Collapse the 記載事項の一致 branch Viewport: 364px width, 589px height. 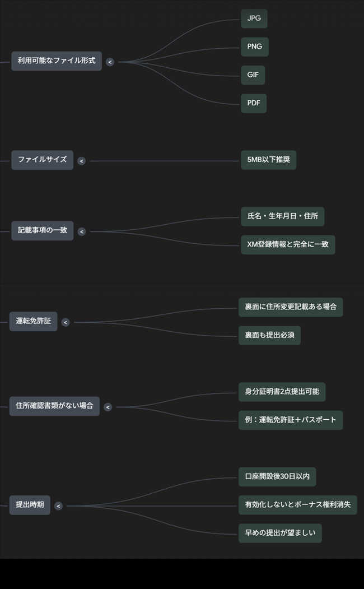pyautogui.click(x=82, y=232)
